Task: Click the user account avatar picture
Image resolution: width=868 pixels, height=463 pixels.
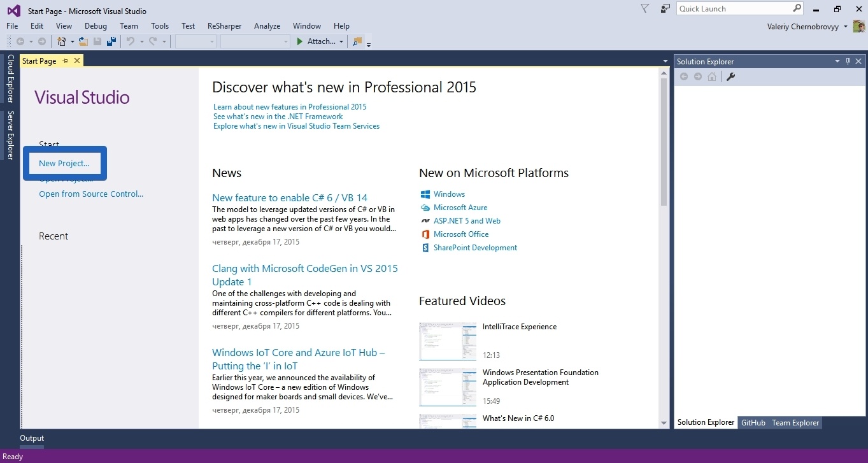Action: pos(859,26)
